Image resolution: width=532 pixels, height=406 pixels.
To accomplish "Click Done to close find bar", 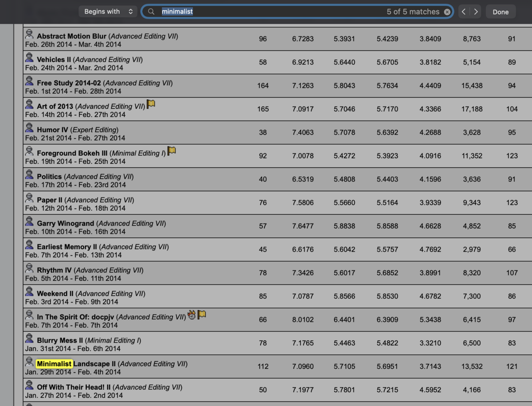I will [501, 12].
